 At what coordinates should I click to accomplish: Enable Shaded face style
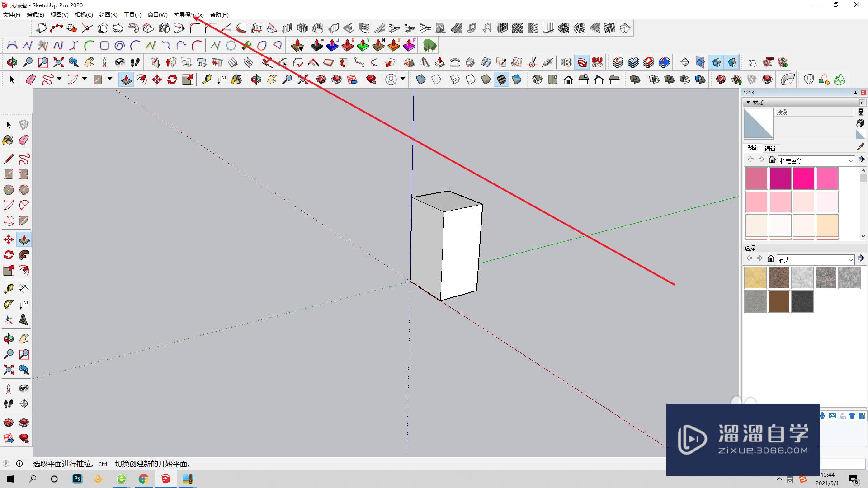pyautogui.click(x=486, y=80)
